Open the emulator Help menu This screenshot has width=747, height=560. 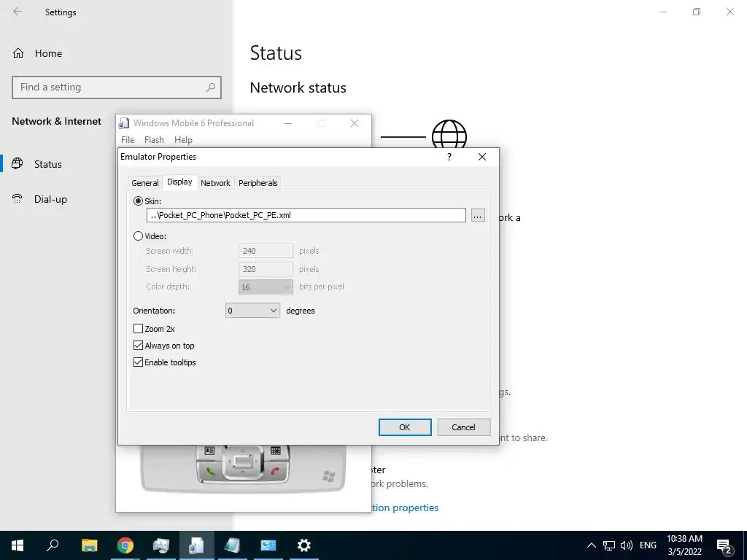click(183, 139)
